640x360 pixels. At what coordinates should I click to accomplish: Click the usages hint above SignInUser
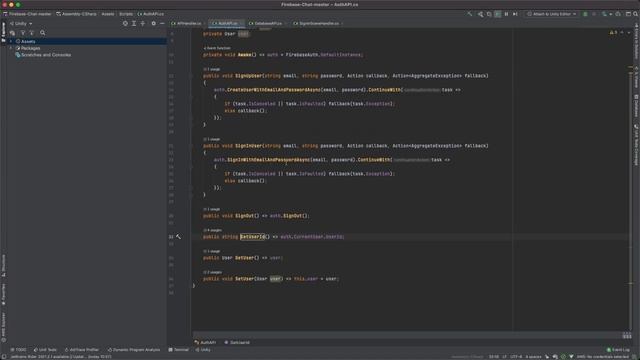[x=212, y=139]
